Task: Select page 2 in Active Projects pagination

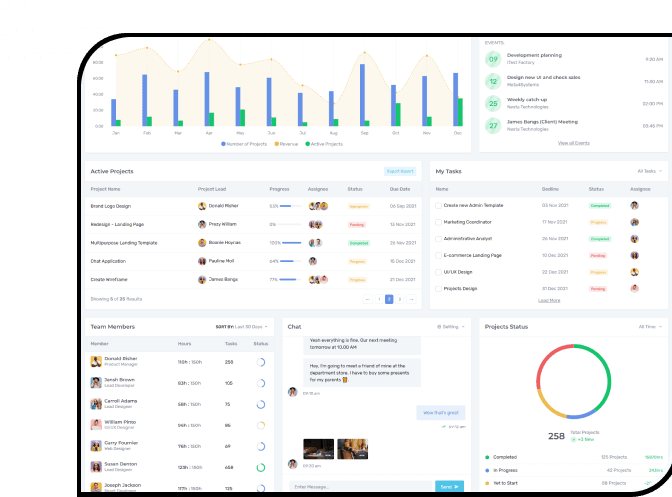Action: point(389,299)
